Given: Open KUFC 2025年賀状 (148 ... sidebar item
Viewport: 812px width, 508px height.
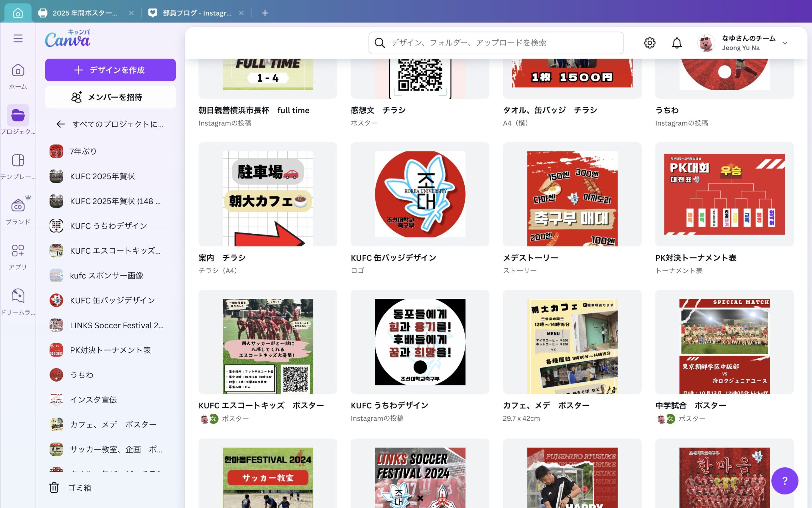Looking at the screenshot, I should coord(110,201).
